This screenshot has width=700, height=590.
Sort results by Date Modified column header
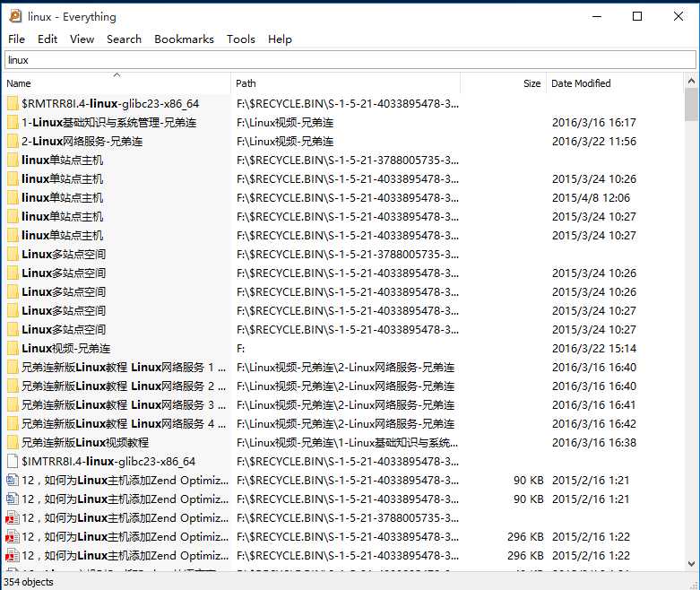[614, 83]
